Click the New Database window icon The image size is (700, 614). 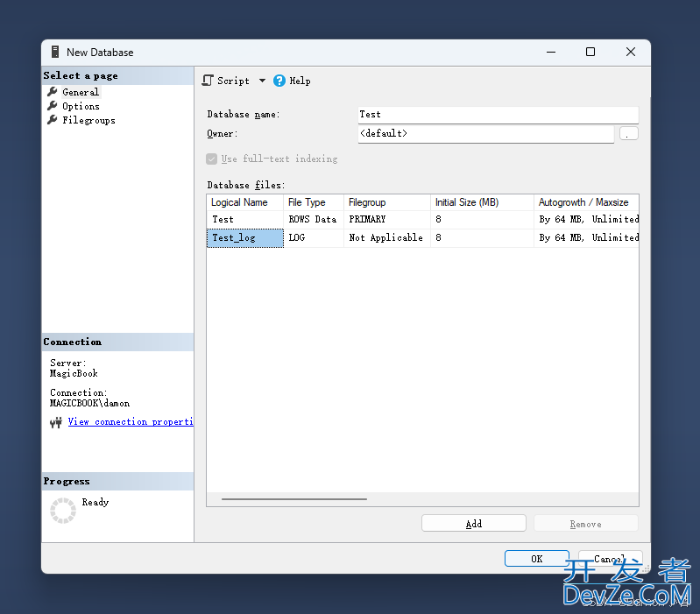point(55,52)
